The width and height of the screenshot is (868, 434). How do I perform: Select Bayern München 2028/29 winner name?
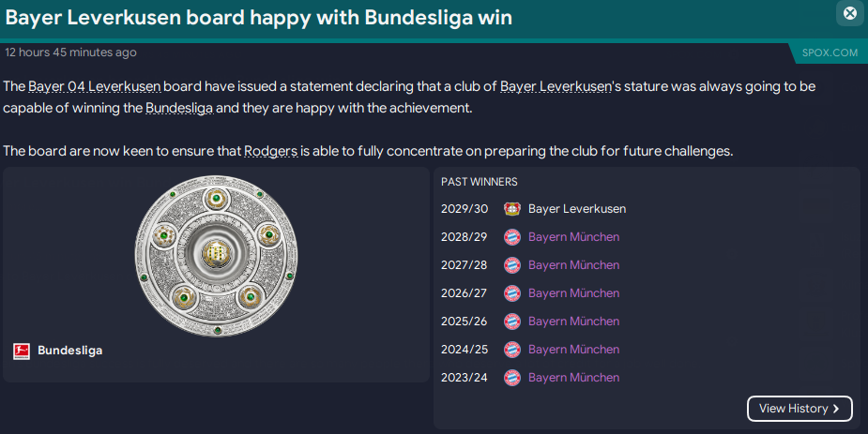point(573,237)
